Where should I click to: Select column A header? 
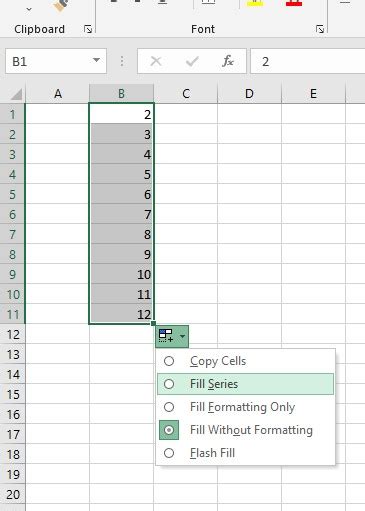pyautogui.click(x=58, y=94)
